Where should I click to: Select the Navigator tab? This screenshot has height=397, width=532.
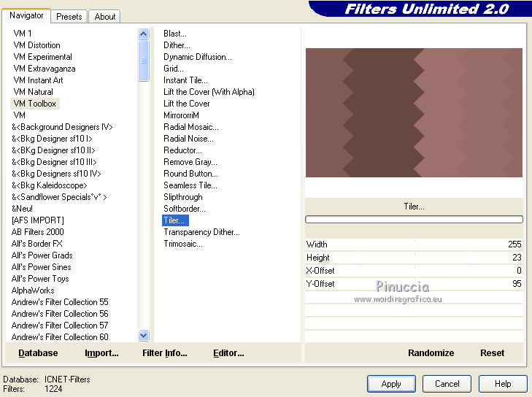26,15
